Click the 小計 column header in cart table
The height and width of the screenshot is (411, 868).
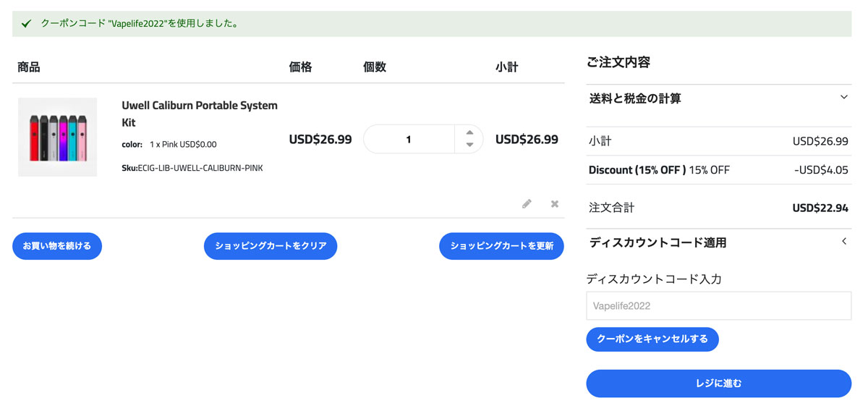[506, 67]
